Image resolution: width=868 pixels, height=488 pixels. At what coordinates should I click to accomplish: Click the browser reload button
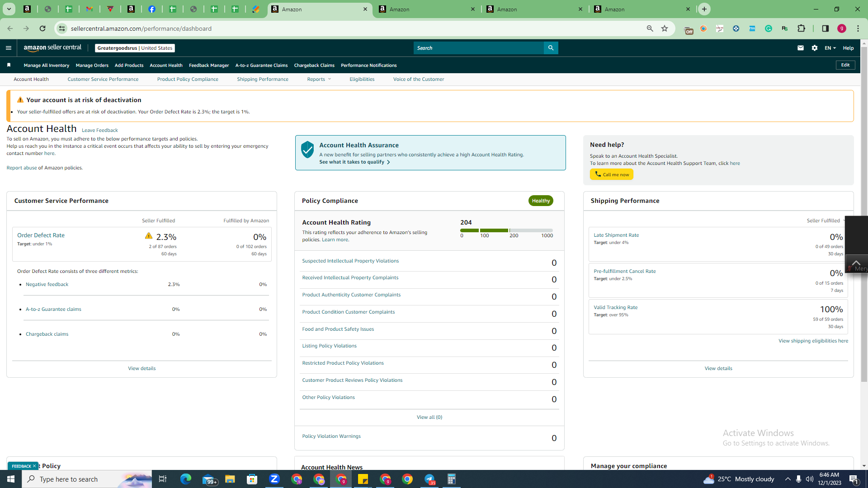pyautogui.click(x=42, y=28)
